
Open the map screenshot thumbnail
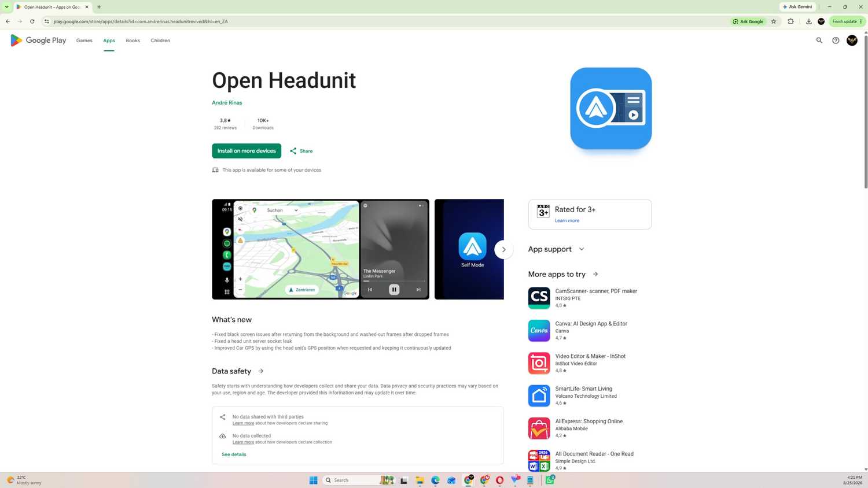[x=321, y=249]
